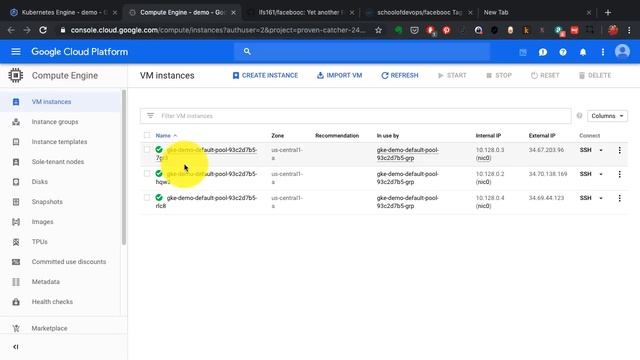Open the send feedback icon
Viewport: 640px width, 360px height.
tap(543, 52)
